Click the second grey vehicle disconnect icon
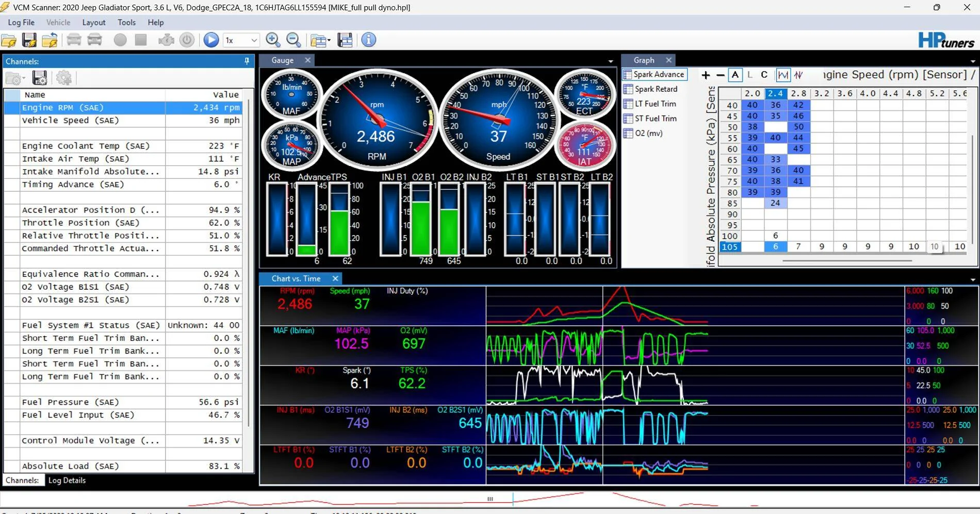The height and width of the screenshot is (514, 980). [x=95, y=40]
